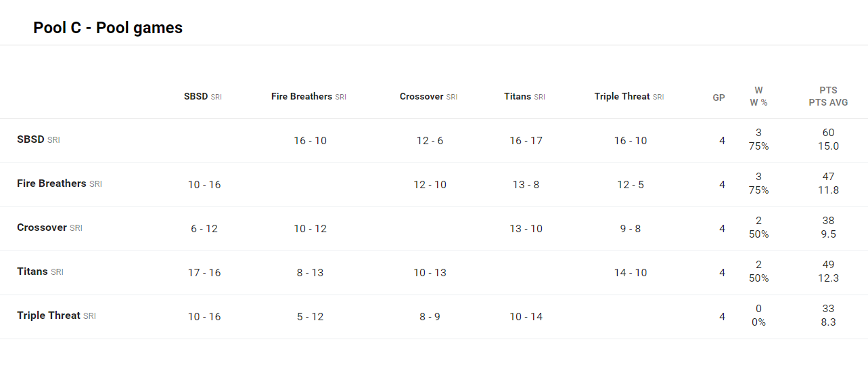Select the GP column header

(718, 97)
